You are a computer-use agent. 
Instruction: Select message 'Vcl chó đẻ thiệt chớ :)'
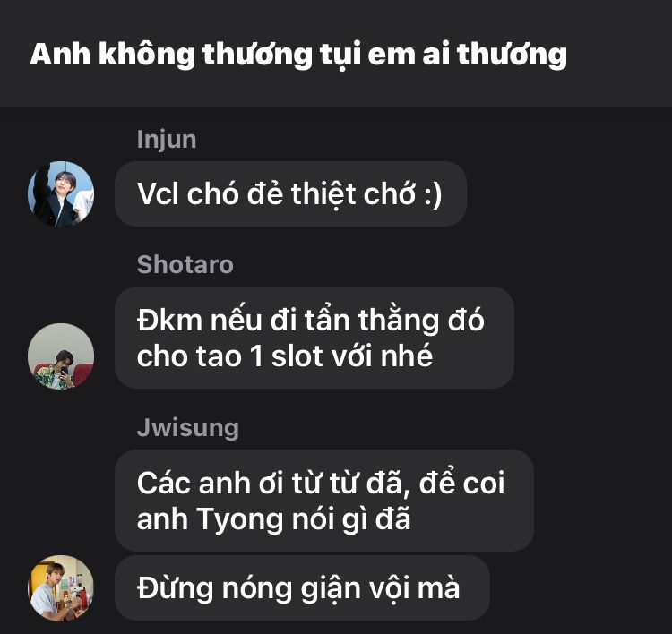(x=290, y=194)
